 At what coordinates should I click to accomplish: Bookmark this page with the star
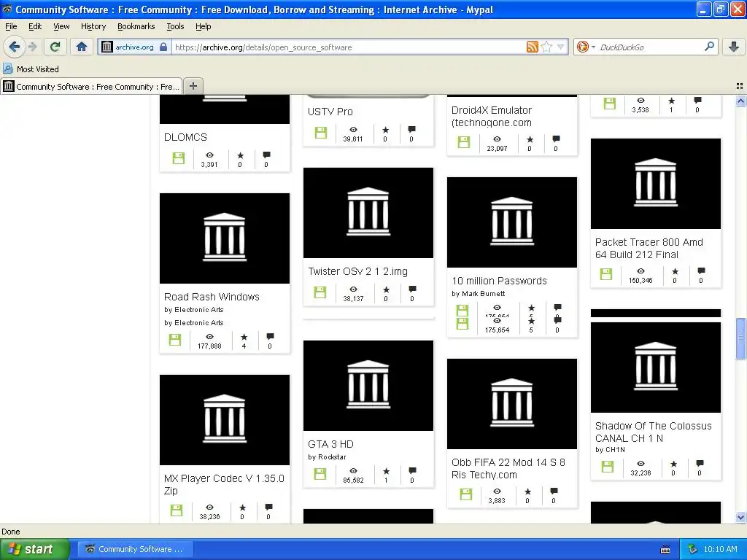pyautogui.click(x=546, y=47)
